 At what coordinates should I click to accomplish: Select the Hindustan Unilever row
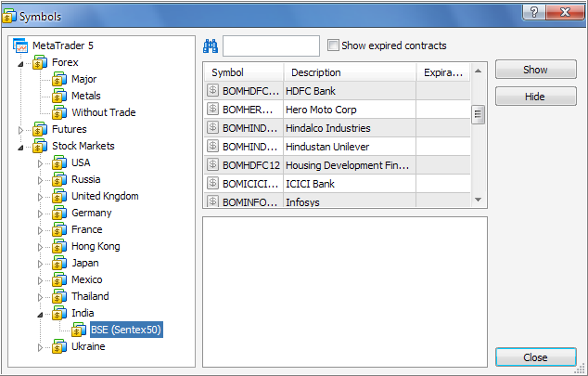pyautogui.click(x=338, y=147)
